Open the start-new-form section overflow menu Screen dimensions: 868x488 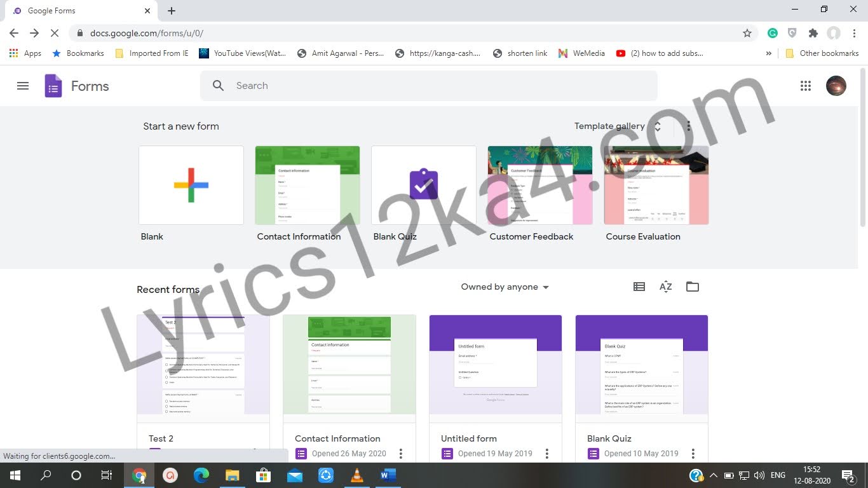[688, 126]
